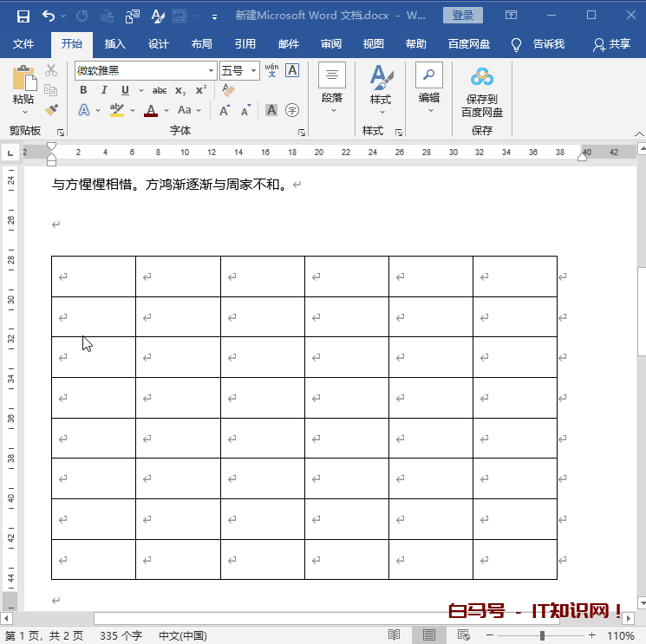Screen dimensions: 646x644
Task: Click the 共享 (Share) button
Action: tap(611, 44)
